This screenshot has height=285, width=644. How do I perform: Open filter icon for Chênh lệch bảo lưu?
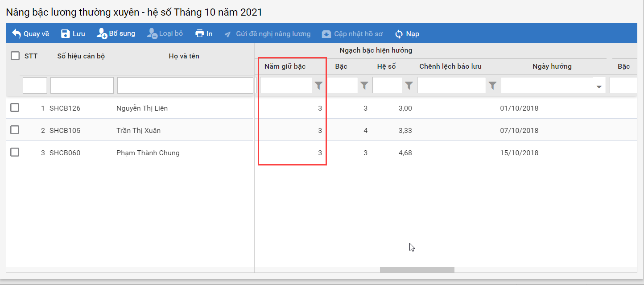point(492,85)
